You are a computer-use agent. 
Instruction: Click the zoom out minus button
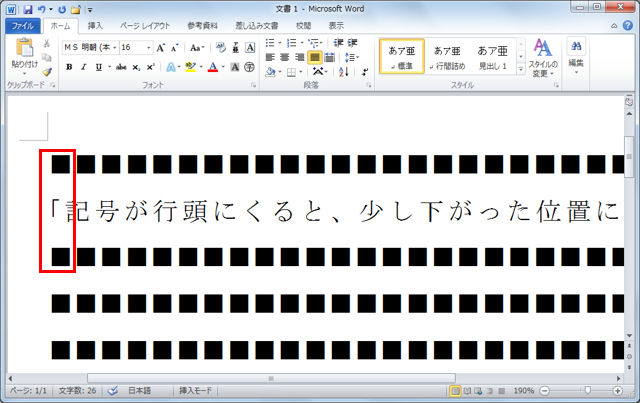pos(544,391)
